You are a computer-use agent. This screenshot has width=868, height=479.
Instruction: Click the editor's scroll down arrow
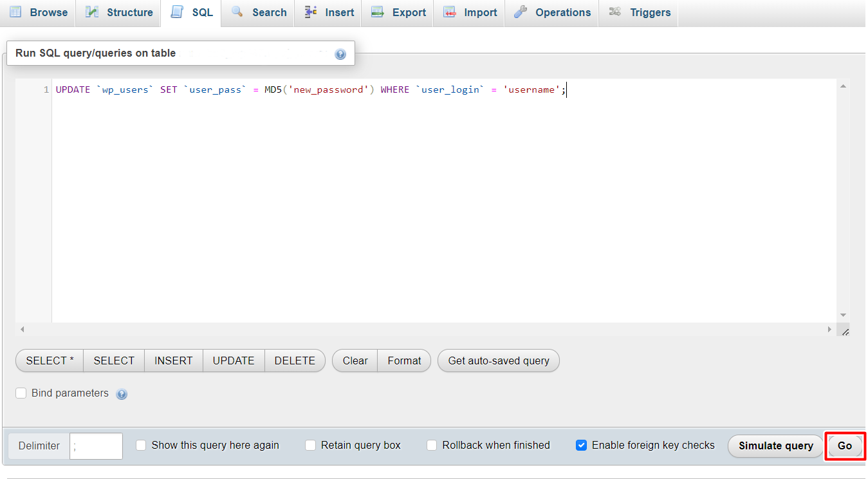pyautogui.click(x=844, y=315)
